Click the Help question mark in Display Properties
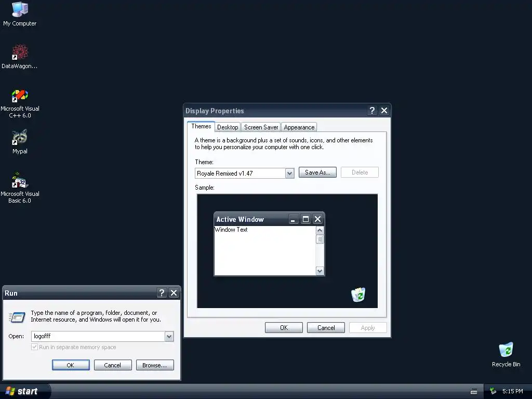 click(372, 111)
